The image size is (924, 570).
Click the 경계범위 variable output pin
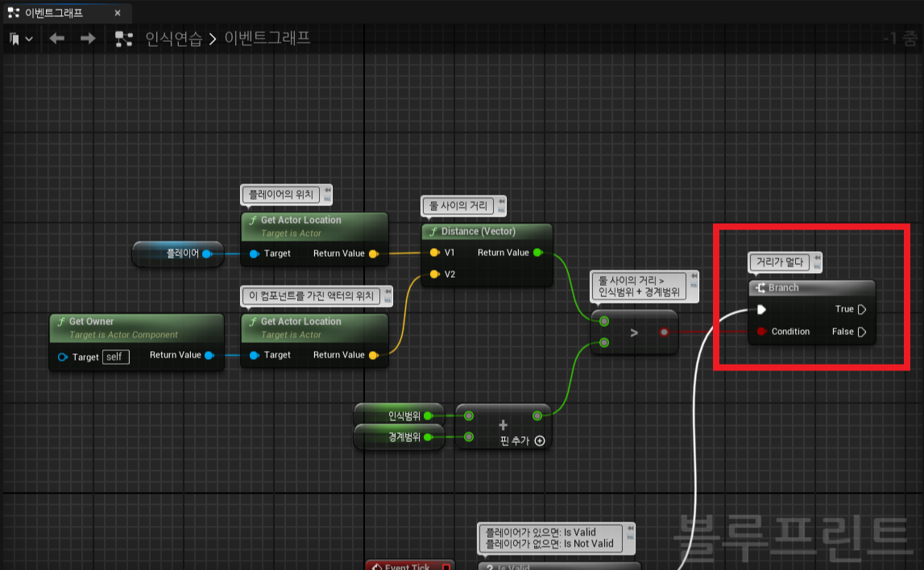[428, 437]
